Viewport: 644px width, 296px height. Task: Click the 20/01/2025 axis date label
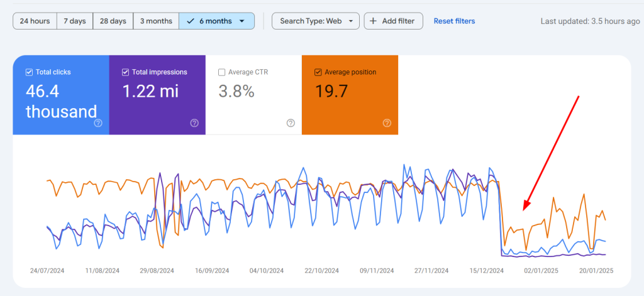pos(596,271)
